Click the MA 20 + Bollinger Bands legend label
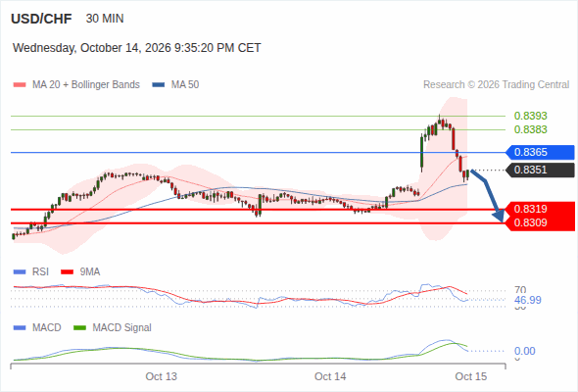The image size is (578, 392). tap(86, 85)
